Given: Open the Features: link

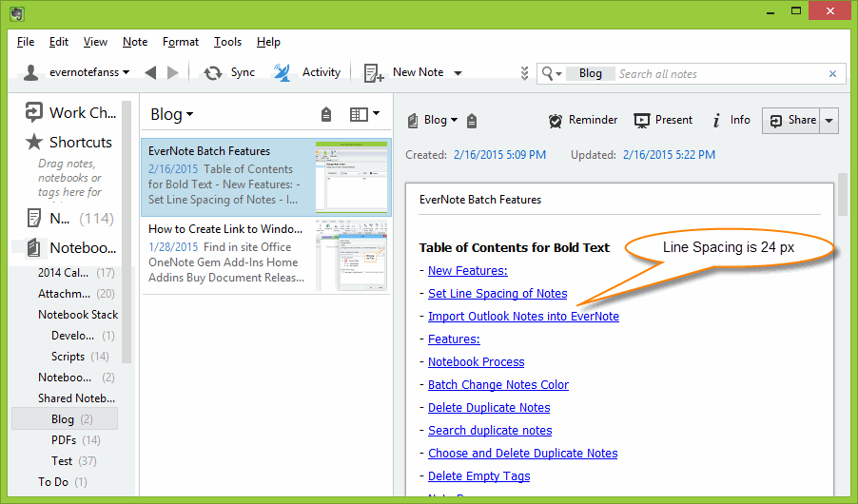Looking at the screenshot, I should (x=454, y=339).
